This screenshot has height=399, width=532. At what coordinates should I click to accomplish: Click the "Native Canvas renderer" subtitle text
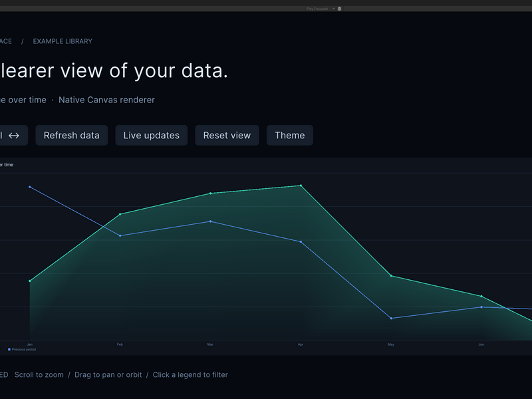pos(106,100)
